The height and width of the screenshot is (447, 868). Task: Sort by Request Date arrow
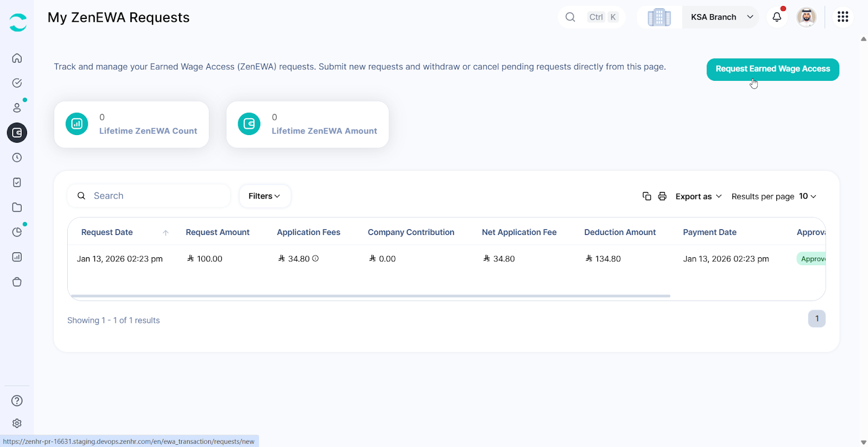point(165,233)
